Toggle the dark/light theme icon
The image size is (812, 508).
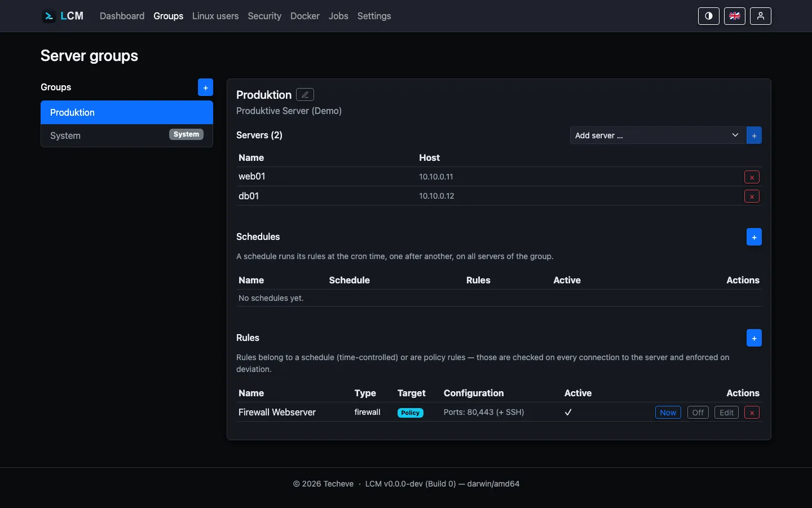tap(709, 16)
